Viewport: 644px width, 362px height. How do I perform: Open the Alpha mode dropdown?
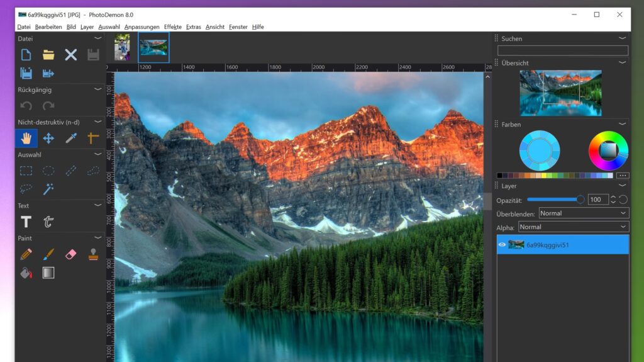coord(573,227)
